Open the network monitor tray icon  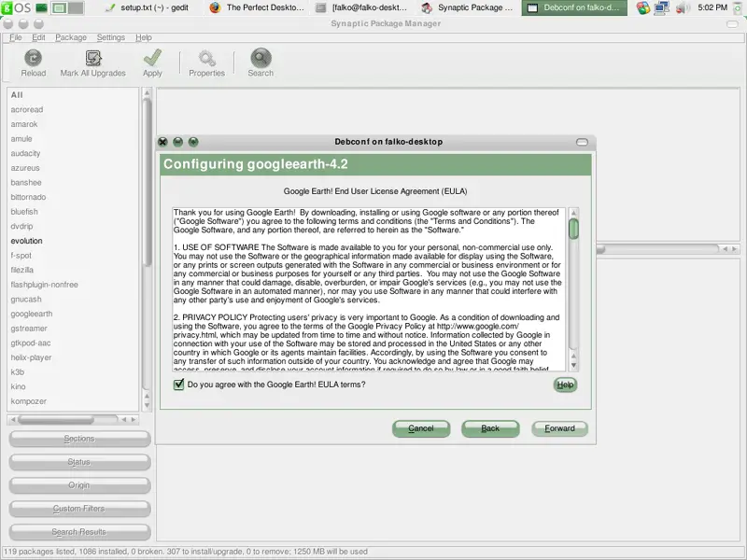662,7
